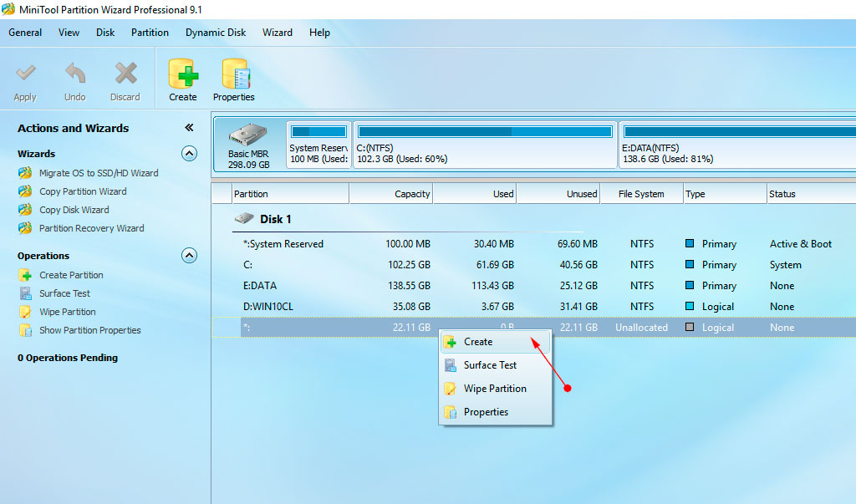Image resolution: width=856 pixels, height=504 pixels.
Task: Click the Surface Test icon in context menu
Action: tap(451, 365)
